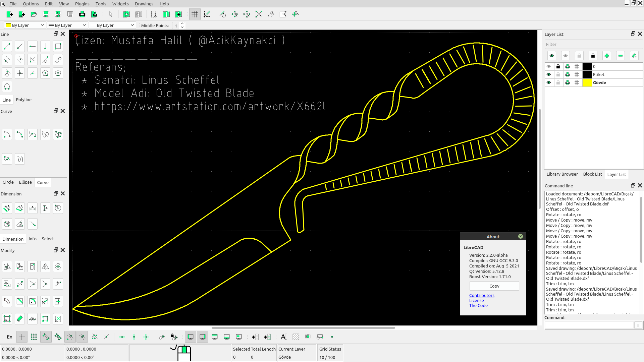Open the Drawings menu
The width and height of the screenshot is (644, 362).
pyautogui.click(x=144, y=4)
